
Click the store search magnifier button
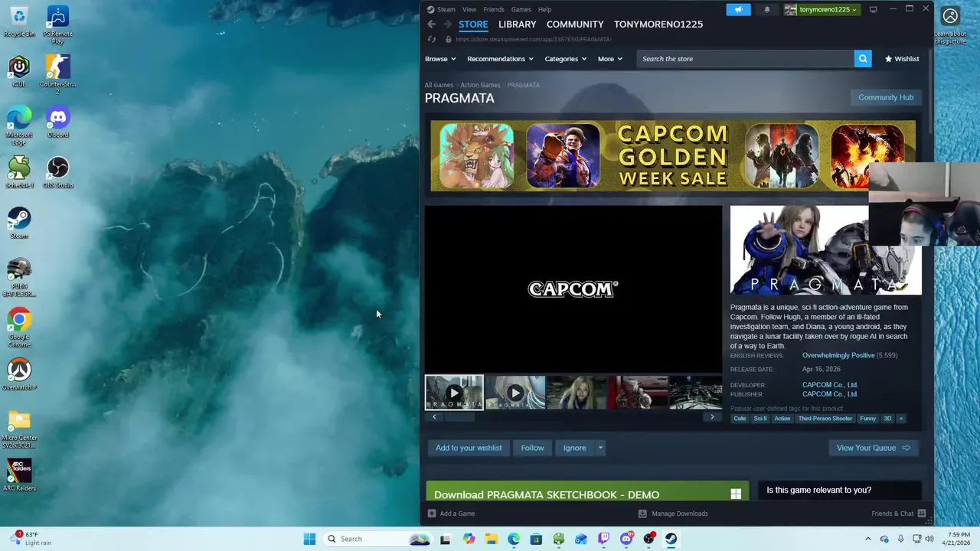863,59
